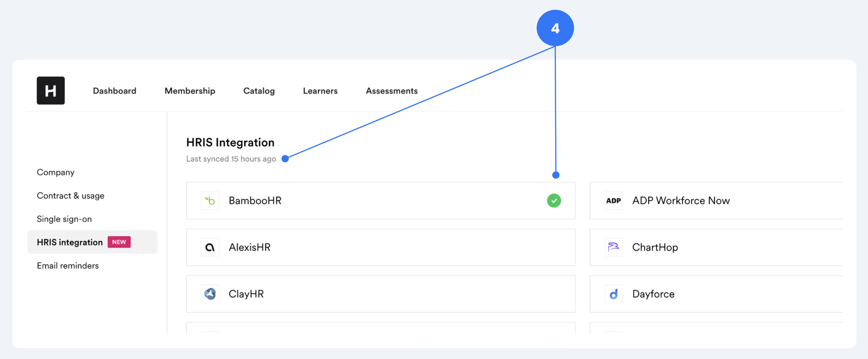Select the BambooHR integration card
The image size is (868, 359).
380,201
